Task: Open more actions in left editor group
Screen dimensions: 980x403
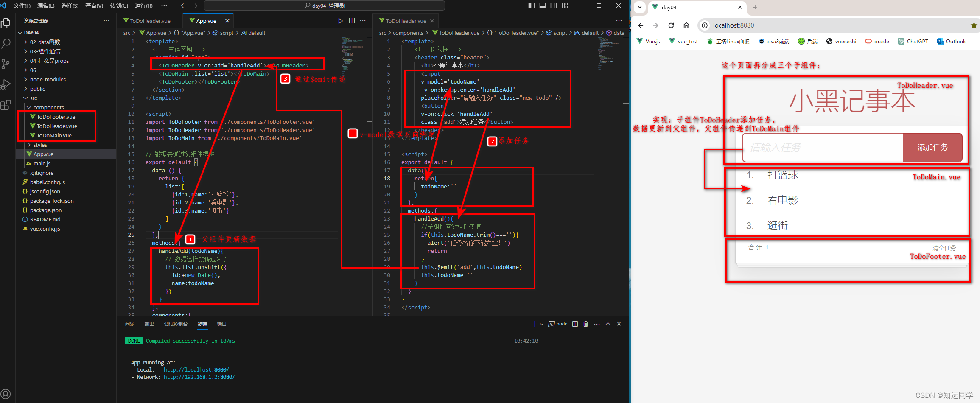Action: (363, 21)
